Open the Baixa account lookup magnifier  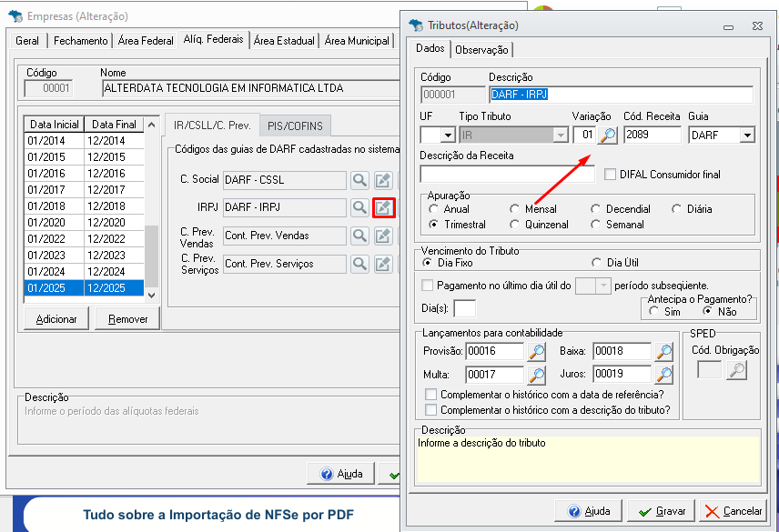[x=664, y=351]
